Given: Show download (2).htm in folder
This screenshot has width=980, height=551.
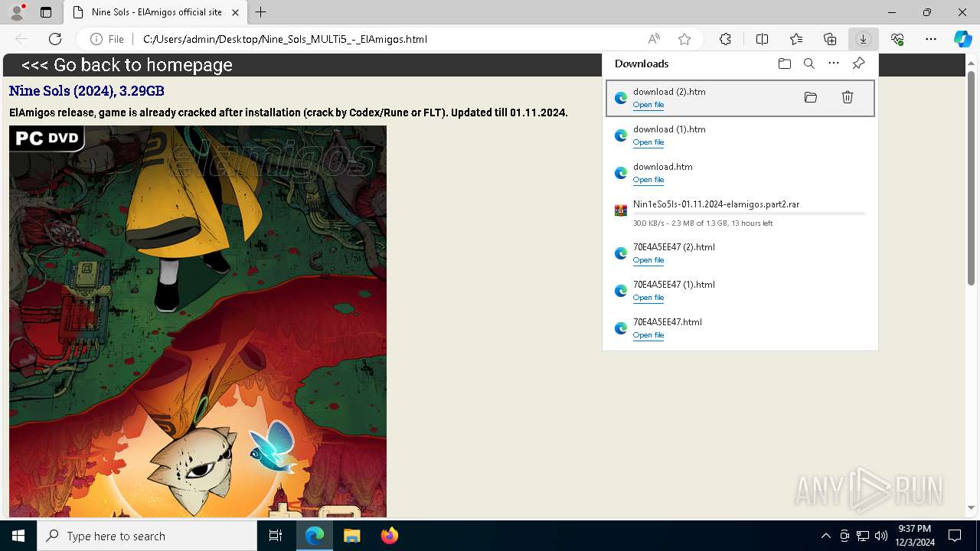Looking at the screenshot, I should [x=811, y=97].
